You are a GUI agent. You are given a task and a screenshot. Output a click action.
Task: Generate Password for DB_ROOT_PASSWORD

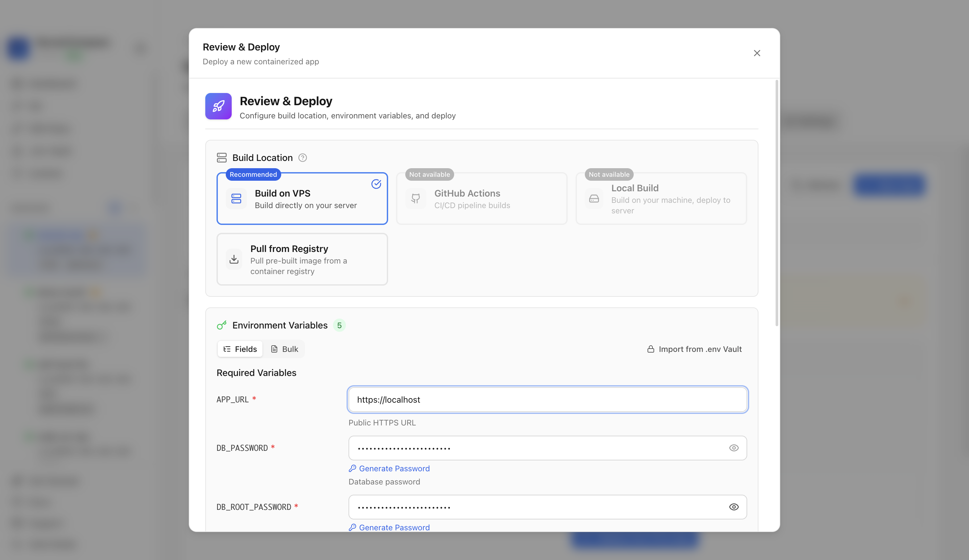point(389,527)
